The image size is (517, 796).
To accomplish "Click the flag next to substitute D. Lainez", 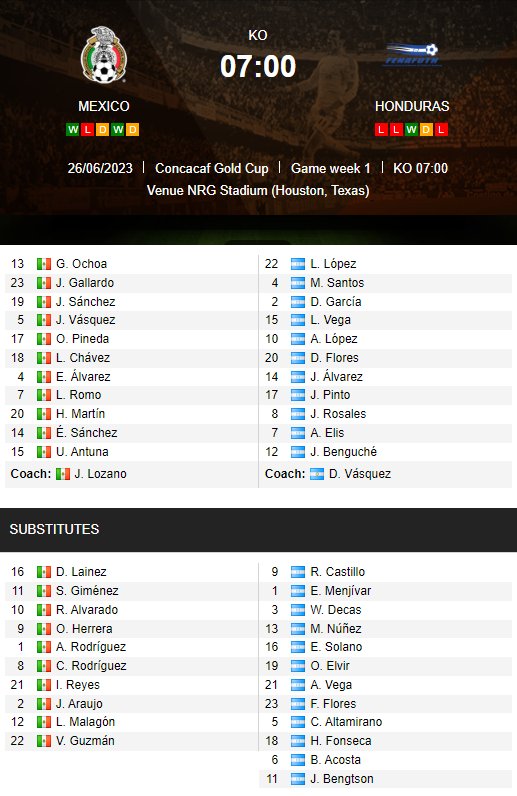I will 44,572.
